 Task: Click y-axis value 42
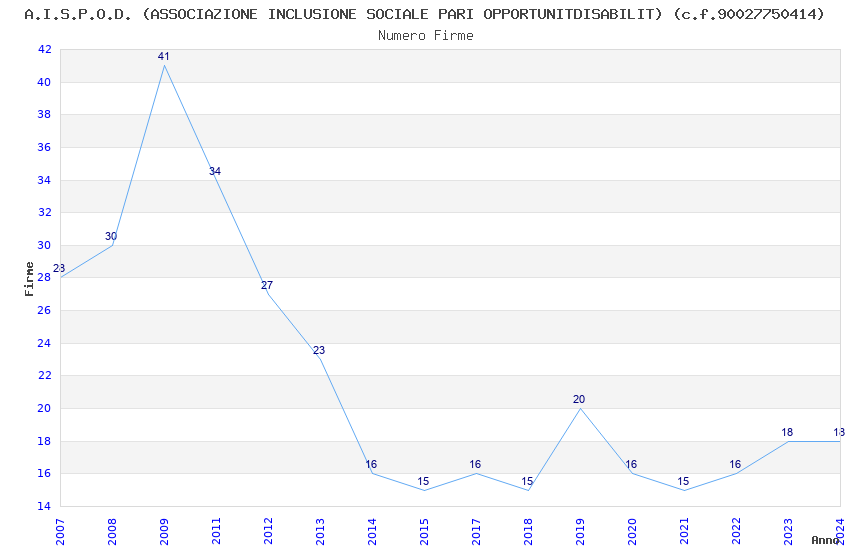[44, 49]
